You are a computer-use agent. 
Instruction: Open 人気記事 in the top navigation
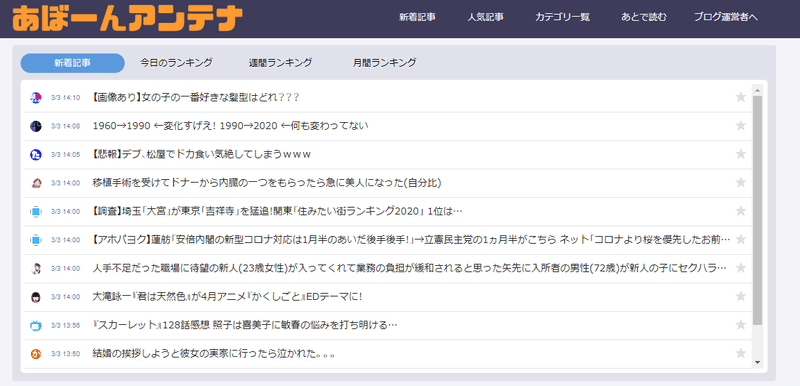point(486,17)
